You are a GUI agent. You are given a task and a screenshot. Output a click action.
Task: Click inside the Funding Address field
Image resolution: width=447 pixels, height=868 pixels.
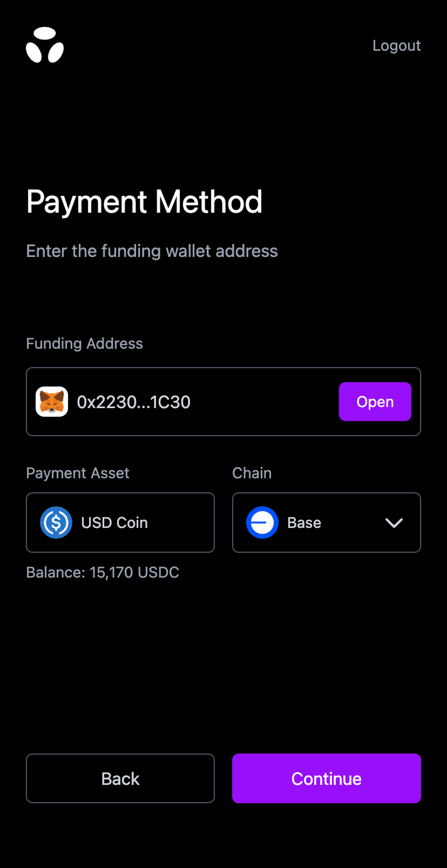(x=259, y=402)
